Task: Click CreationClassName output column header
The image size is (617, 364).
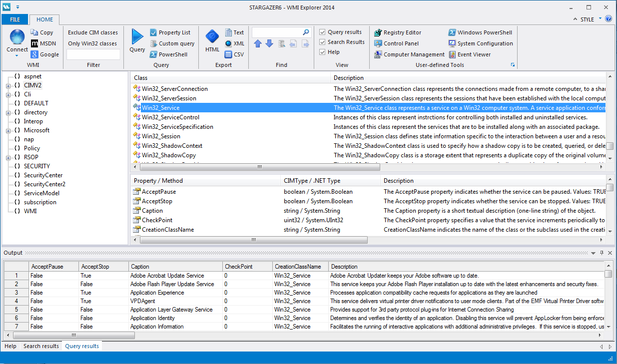Action: coord(300,267)
